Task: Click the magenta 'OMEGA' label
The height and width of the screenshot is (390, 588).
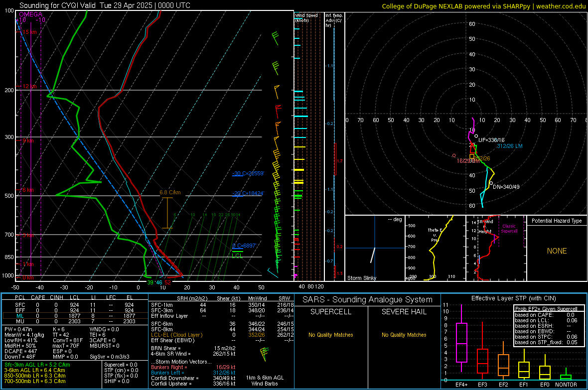Action: (30, 14)
